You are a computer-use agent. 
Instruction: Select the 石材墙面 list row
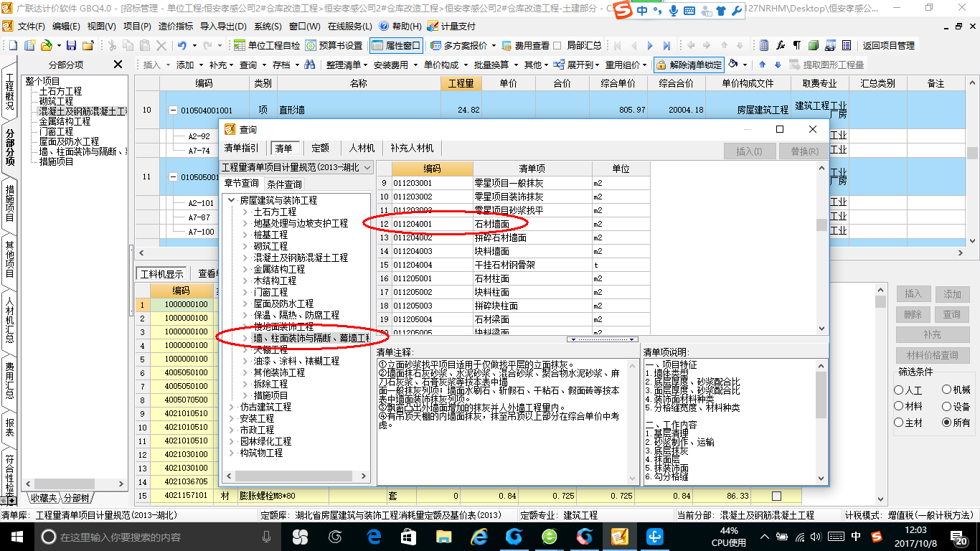(514, 224)
